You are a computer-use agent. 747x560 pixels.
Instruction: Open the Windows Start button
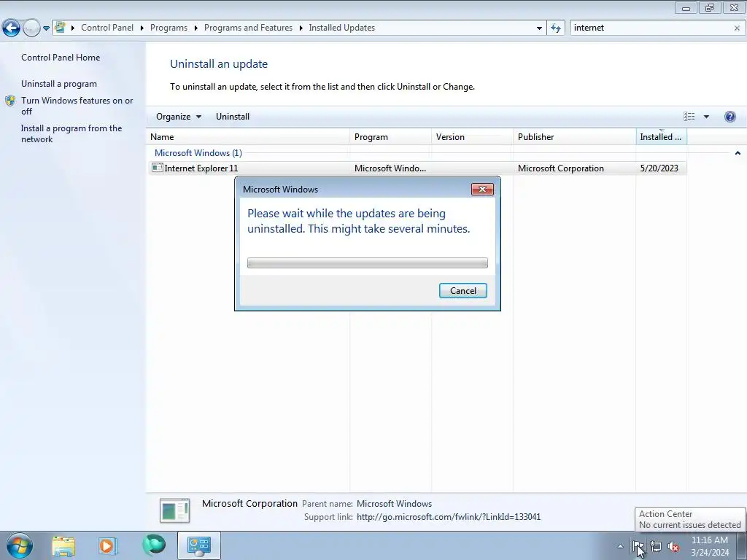(20, 545)
